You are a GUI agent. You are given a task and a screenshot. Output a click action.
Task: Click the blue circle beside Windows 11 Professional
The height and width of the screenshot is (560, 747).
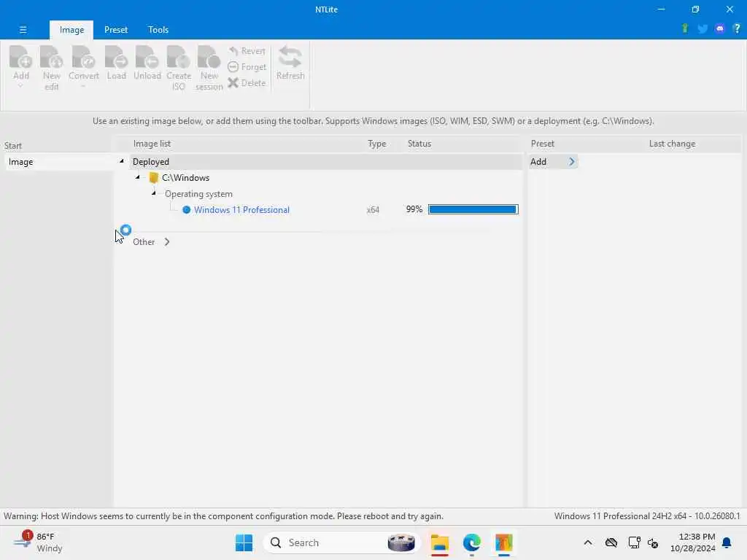[186, 210]
